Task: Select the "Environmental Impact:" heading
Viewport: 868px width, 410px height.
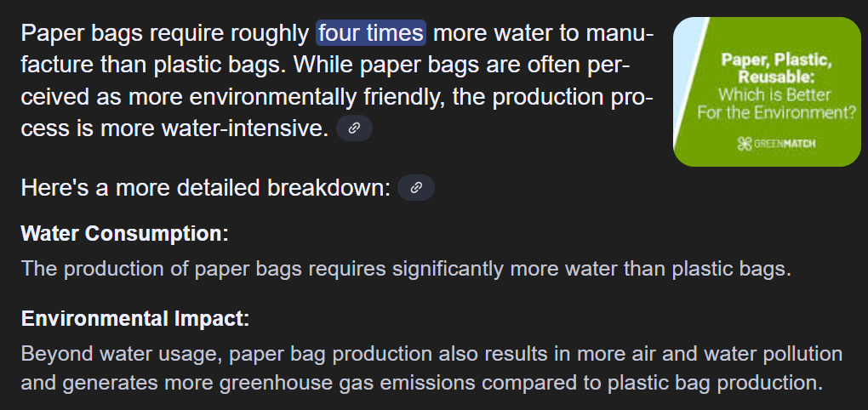Action: coord(135,319)
